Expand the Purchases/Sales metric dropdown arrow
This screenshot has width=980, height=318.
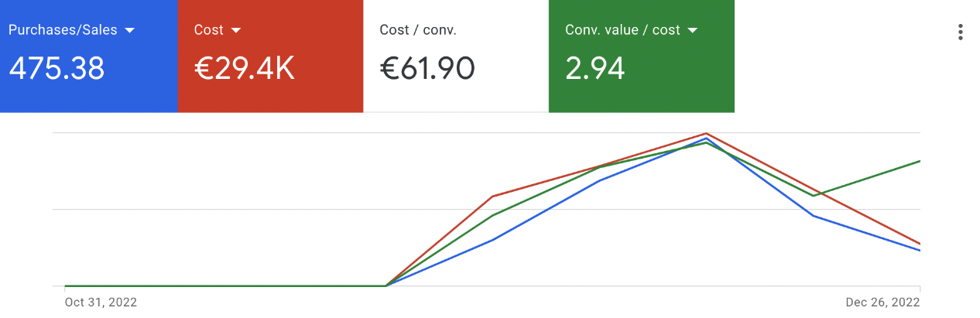click(x=129, y=30)
